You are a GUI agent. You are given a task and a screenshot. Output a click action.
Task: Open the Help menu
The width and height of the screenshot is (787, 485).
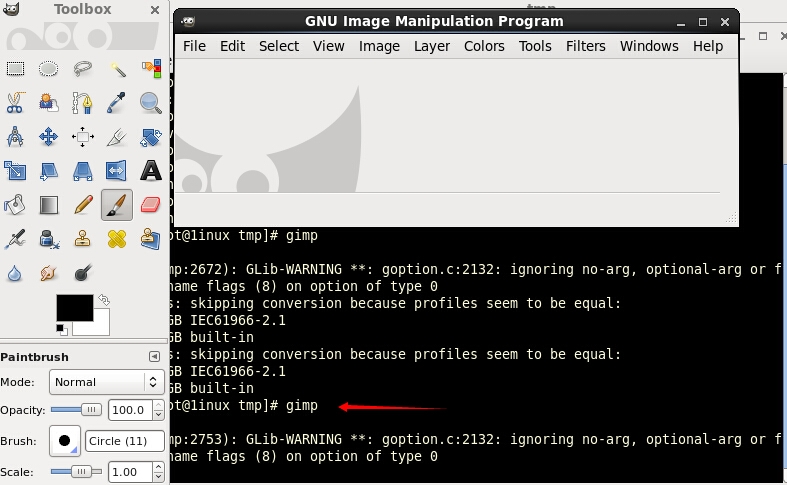[x=708, y=46]
